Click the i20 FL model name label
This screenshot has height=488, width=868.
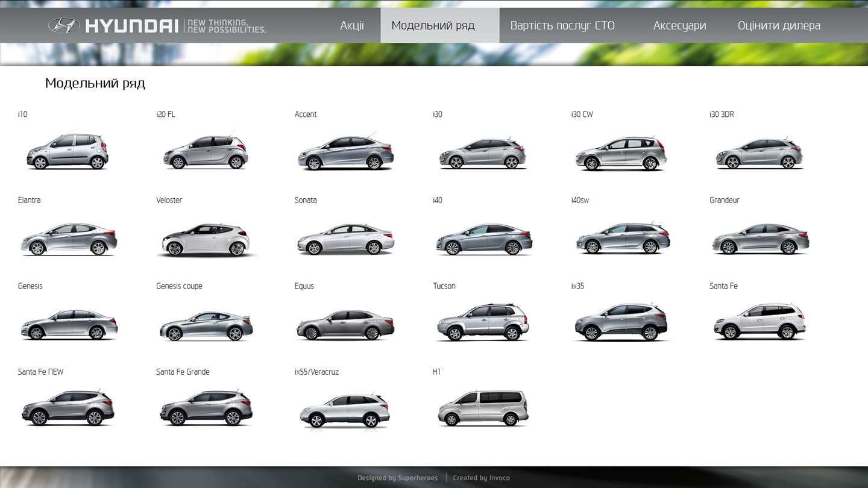[x=166, y=114]
